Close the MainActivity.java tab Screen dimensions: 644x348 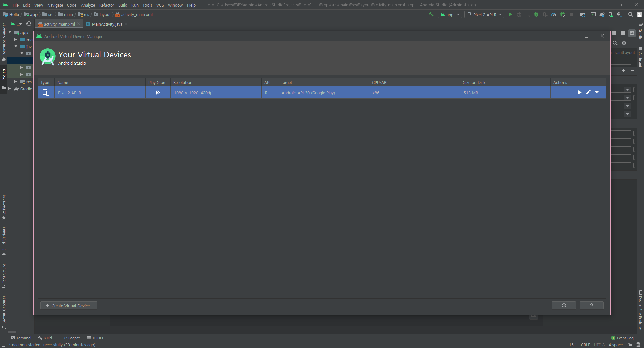[x=126, y=24]
